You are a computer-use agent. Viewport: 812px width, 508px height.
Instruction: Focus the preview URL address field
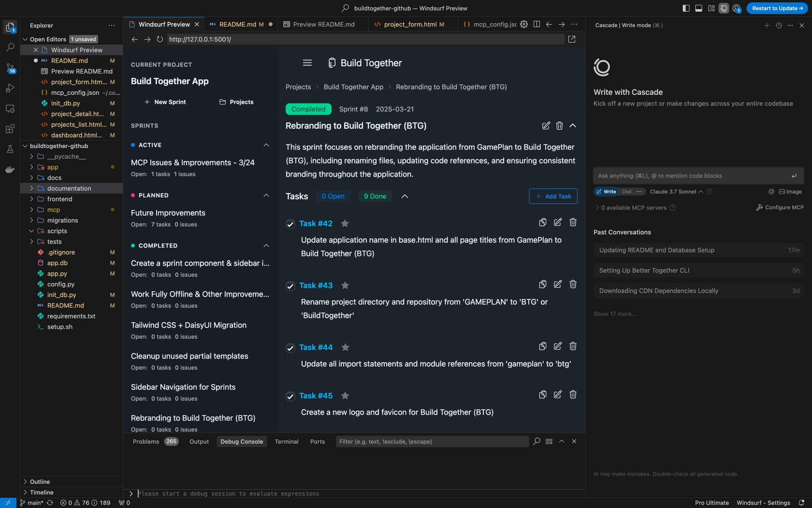point(365,39)
